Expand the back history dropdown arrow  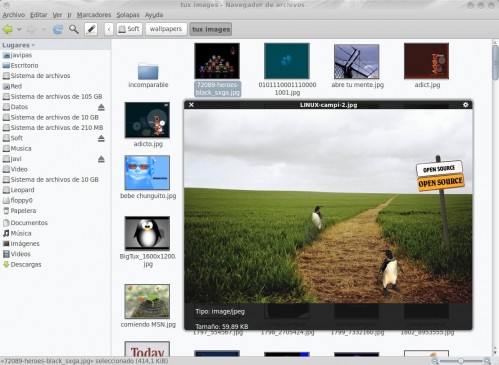click(19, 29)
